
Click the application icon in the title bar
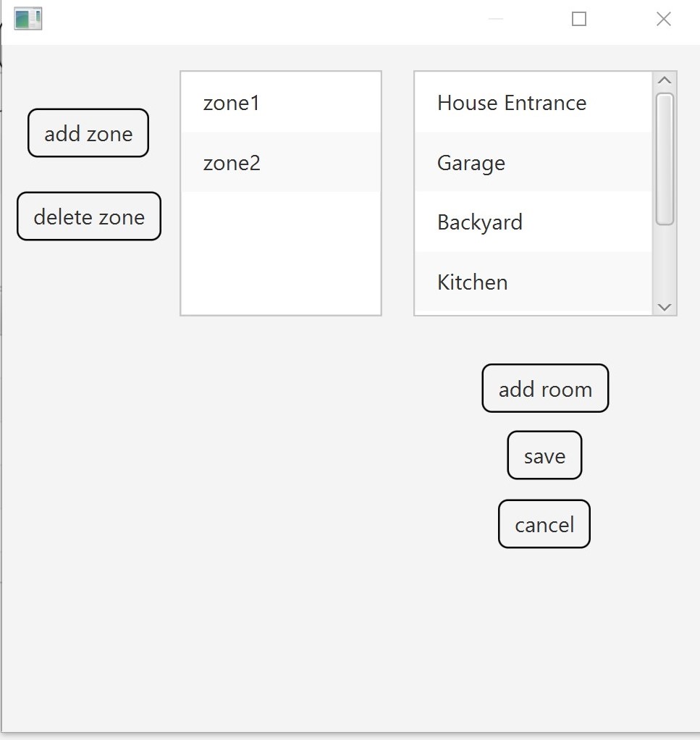[x=28, y=18]
